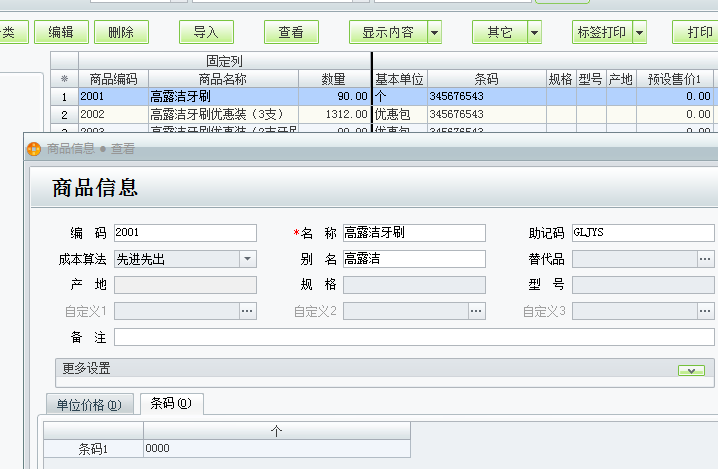This screenshot has width=718, height=469.
Task: Click the 型号 column header
Action: pos(591,79)
